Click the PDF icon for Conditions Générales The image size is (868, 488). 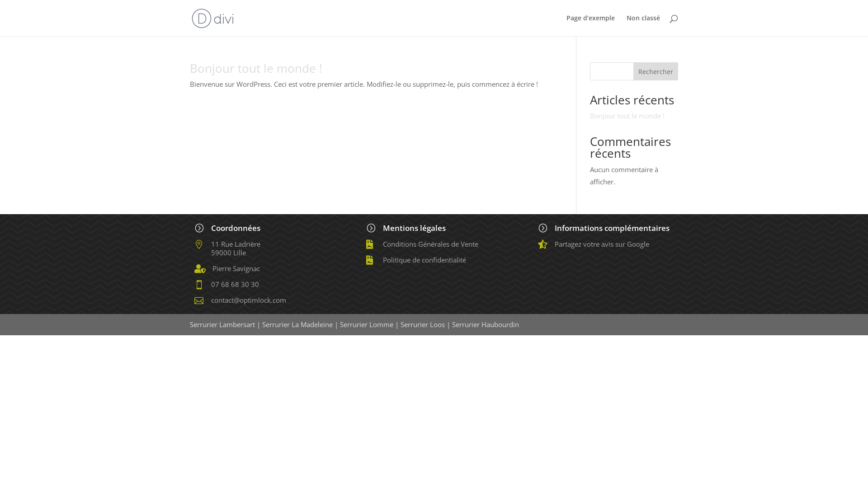click(x=370, y=244)
